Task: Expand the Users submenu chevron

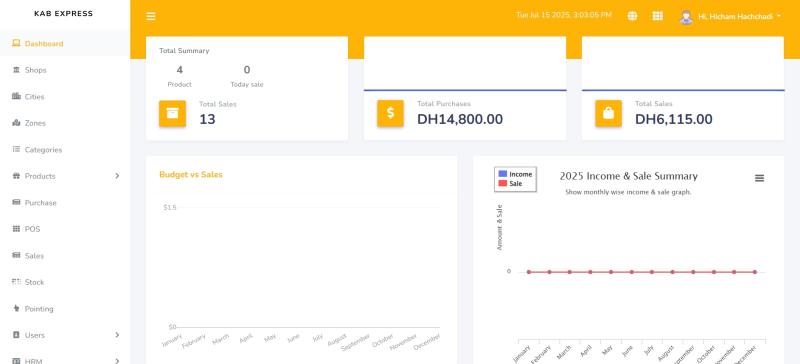Action: coord(117,335)
